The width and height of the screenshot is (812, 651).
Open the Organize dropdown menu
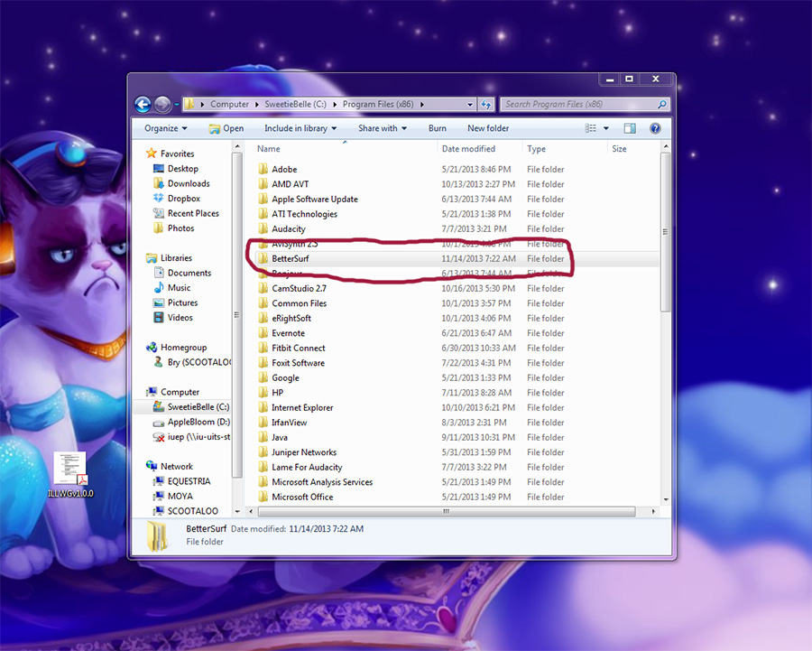(166, 128)
